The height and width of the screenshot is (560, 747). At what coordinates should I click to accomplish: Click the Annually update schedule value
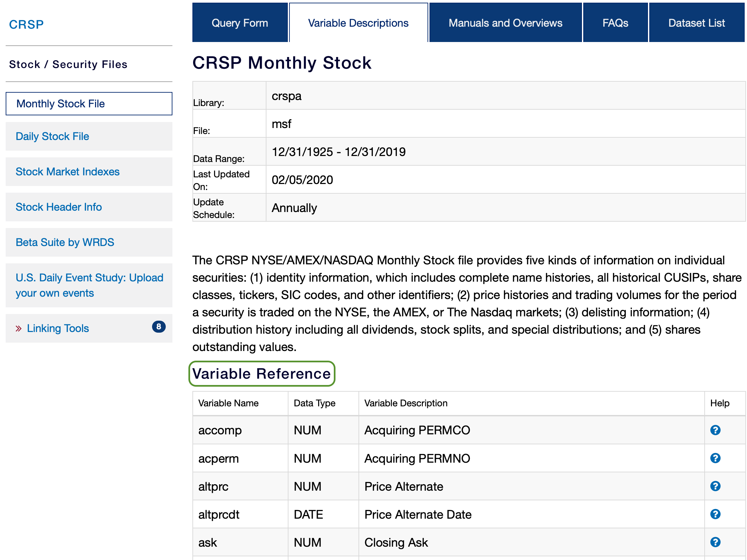pyautogui.click(x=294, y=208)
